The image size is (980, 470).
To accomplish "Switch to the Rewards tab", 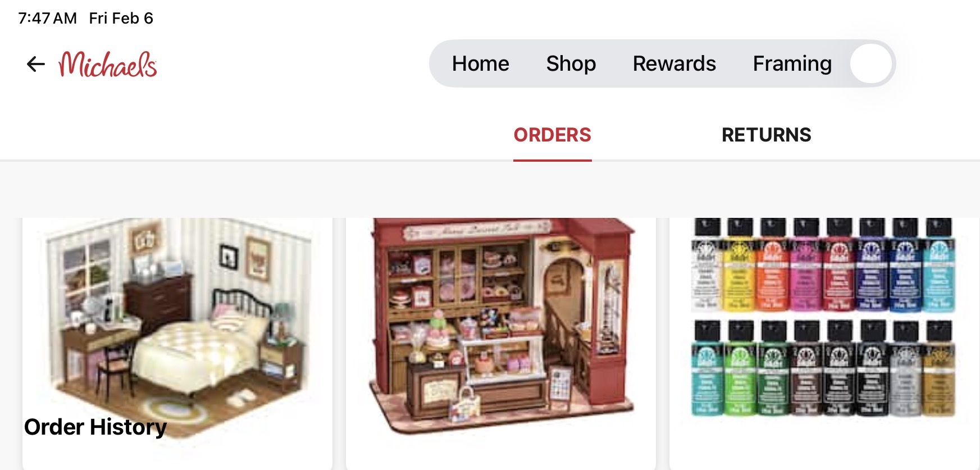I will (674, 63).
